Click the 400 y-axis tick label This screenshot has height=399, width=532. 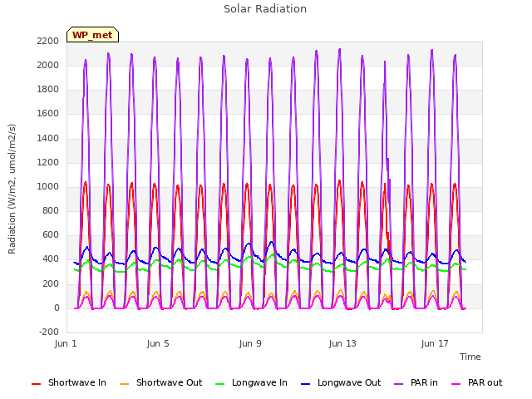[x=51, y=259]
